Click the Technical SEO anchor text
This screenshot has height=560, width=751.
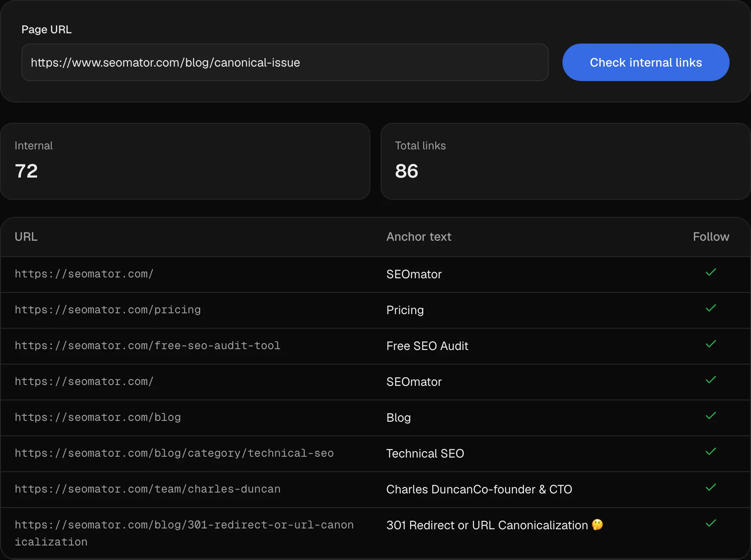tap(425, 453)
